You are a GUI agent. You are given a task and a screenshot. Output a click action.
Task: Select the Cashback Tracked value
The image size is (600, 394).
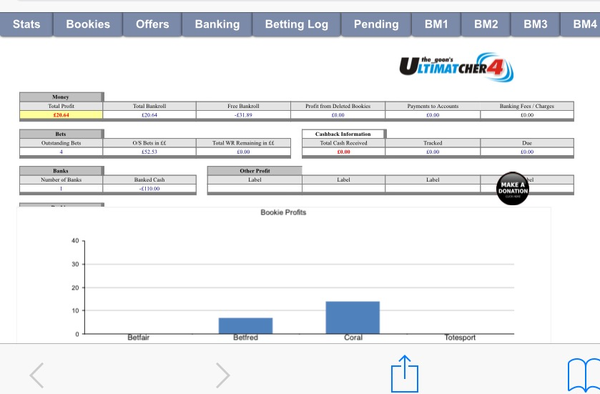pos(433,152)
